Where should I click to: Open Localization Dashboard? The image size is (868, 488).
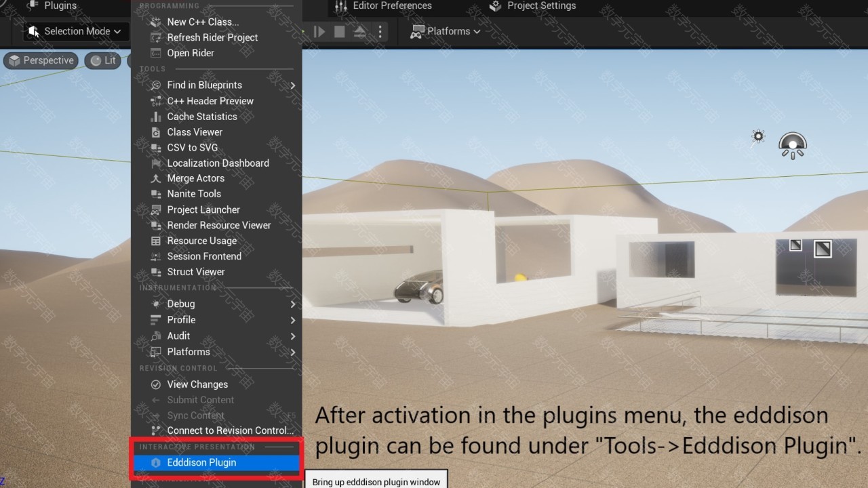pos(216,163)
